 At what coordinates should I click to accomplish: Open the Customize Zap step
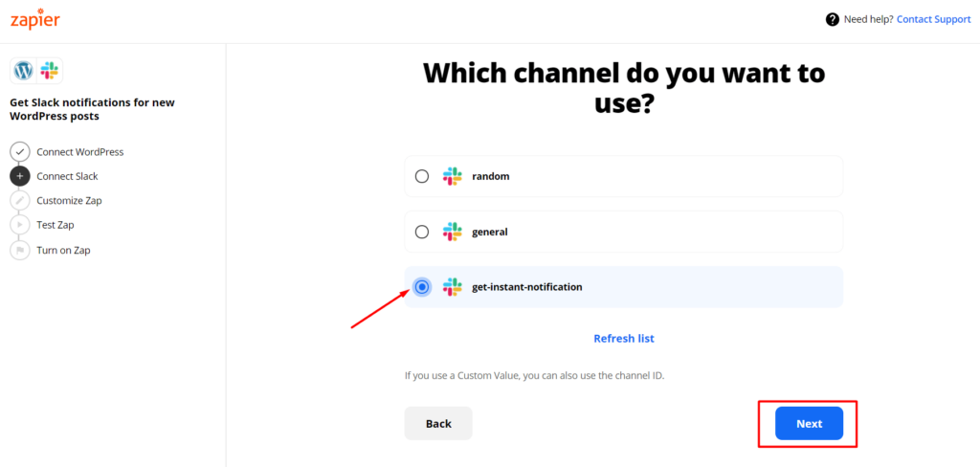tap(69, 201)
